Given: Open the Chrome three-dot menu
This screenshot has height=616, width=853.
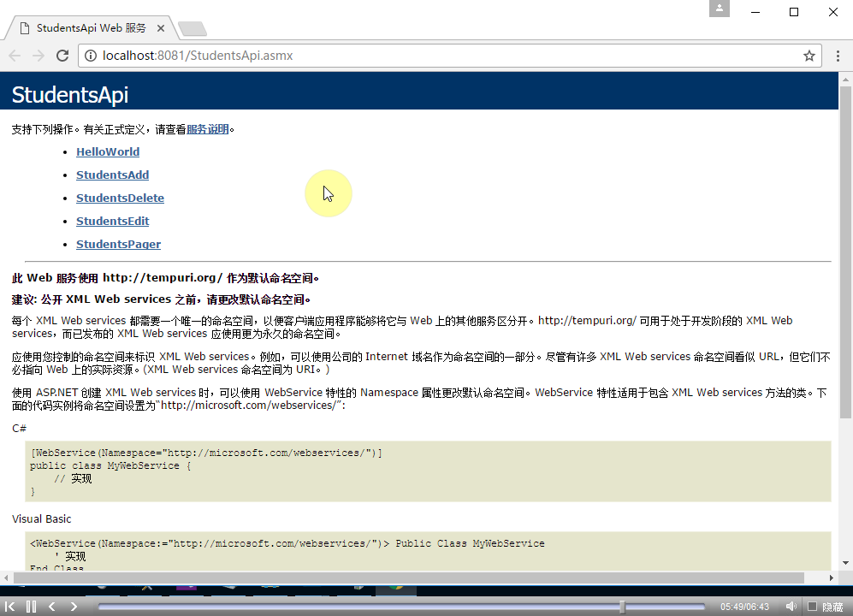Looking at the screenshot, I should pos(838,55).
